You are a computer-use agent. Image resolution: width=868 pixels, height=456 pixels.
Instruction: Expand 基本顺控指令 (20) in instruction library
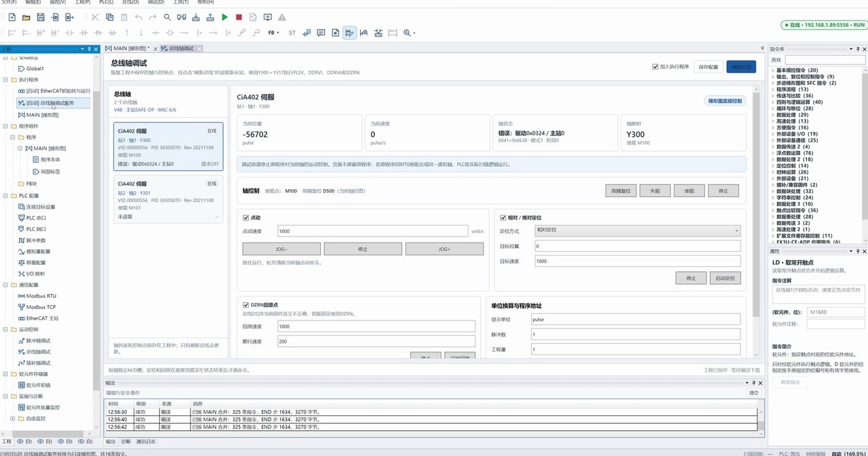[x=774, y=70]
